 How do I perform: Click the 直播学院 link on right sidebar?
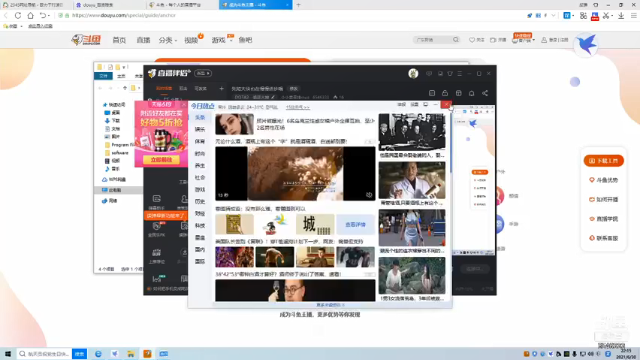coord(604,219)
